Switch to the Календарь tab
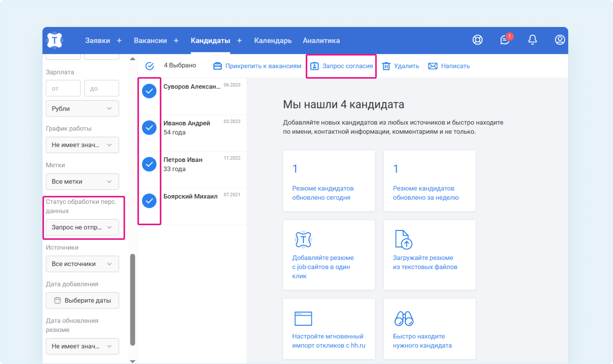This screenshot has width=613, height=364. coord(273,40)
